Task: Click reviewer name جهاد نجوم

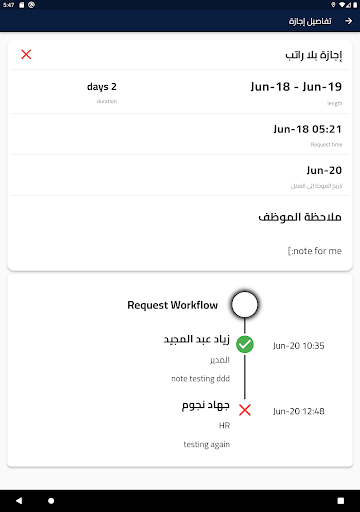Action: tap(206, 405)
